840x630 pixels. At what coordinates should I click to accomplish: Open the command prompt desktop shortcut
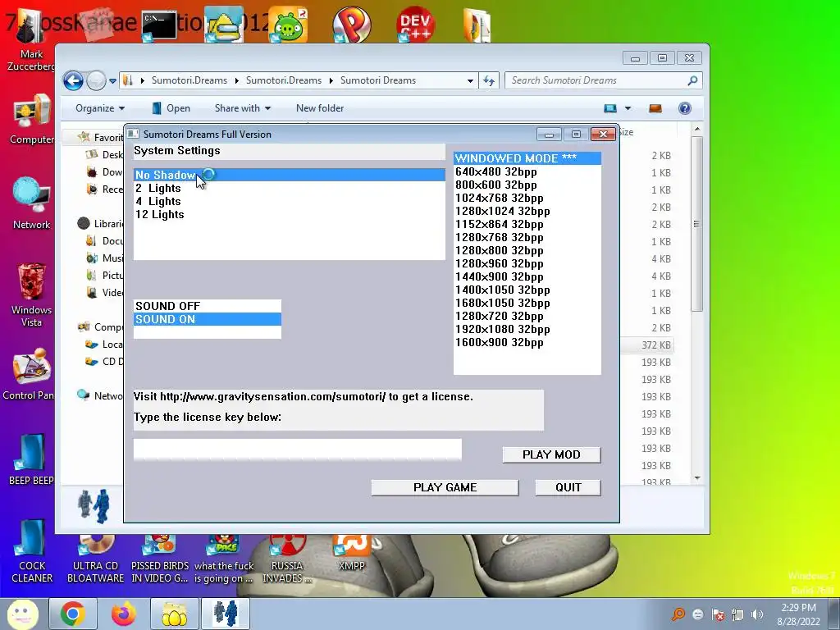pos(159,25)
